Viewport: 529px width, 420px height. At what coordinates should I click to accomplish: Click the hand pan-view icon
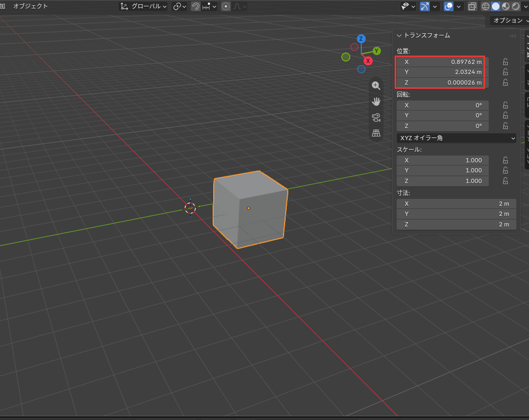coord(376,101)
